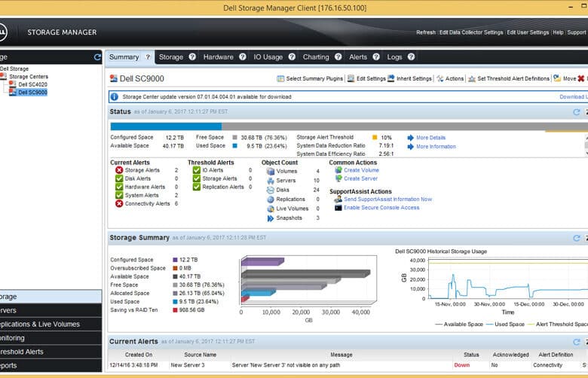Open the Monitoring view in sidebar

tap(51, 338)
